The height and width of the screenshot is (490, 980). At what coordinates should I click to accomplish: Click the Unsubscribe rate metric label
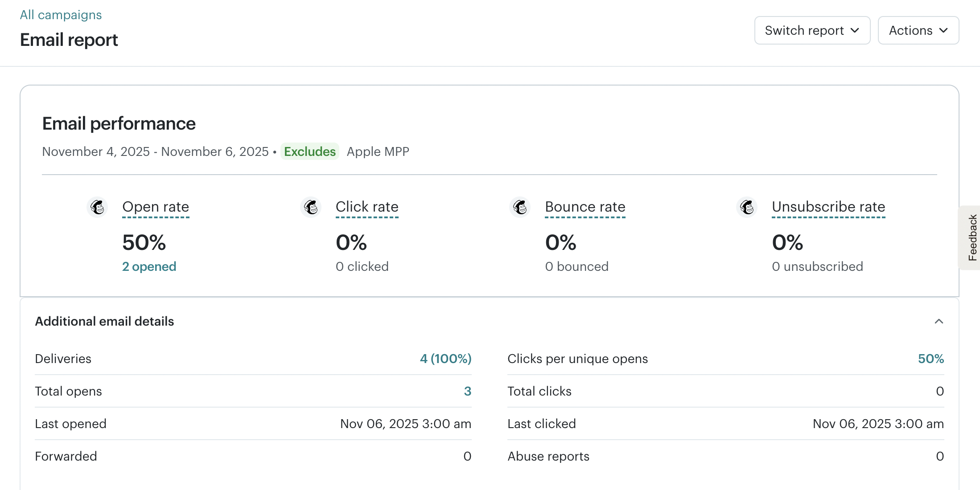pos(828,207)
